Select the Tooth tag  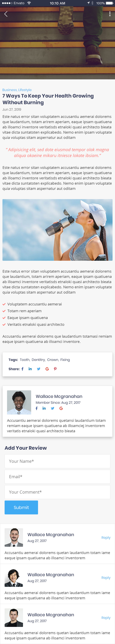click(25, 360)
